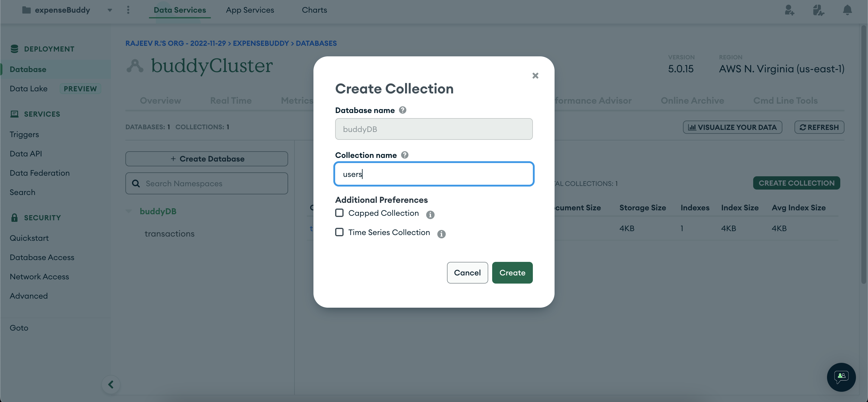
Task: Click the Rajeev R.'s Org breadcrumb
Action: 175,43
